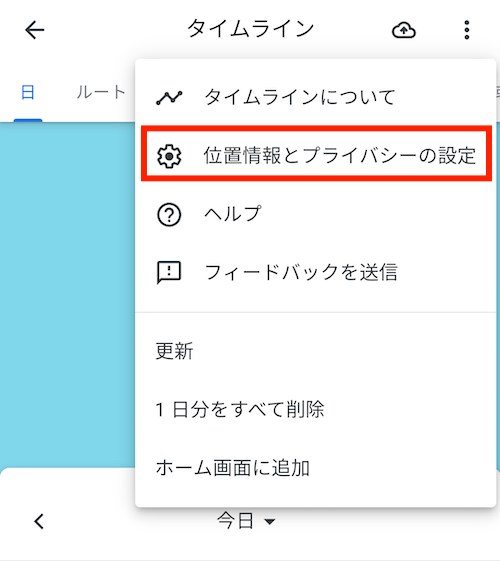
Task: Click the arrow beside 今日
Action: (x=270, y=522)
